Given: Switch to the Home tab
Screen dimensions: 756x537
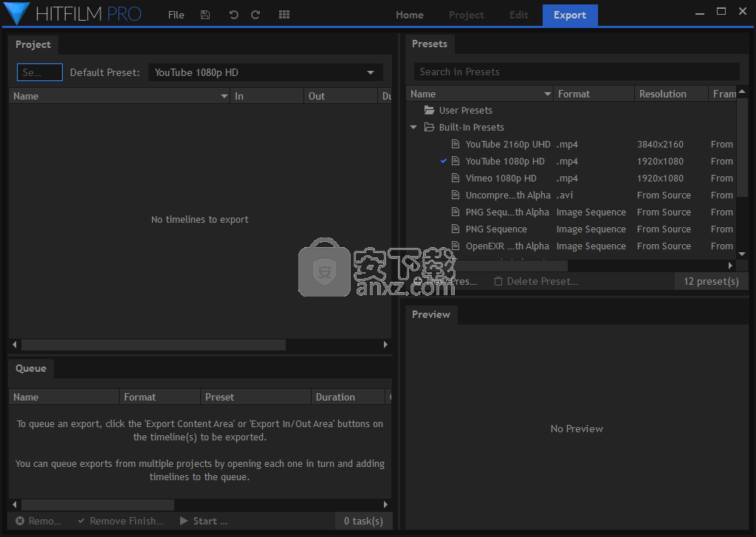Looking at the screenshot, I should tap(409, 15).
